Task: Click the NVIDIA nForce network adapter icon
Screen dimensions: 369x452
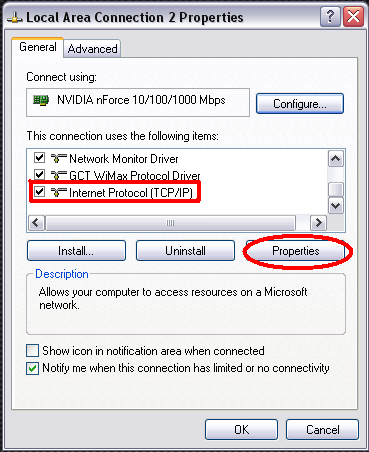Action: point(41,100)
